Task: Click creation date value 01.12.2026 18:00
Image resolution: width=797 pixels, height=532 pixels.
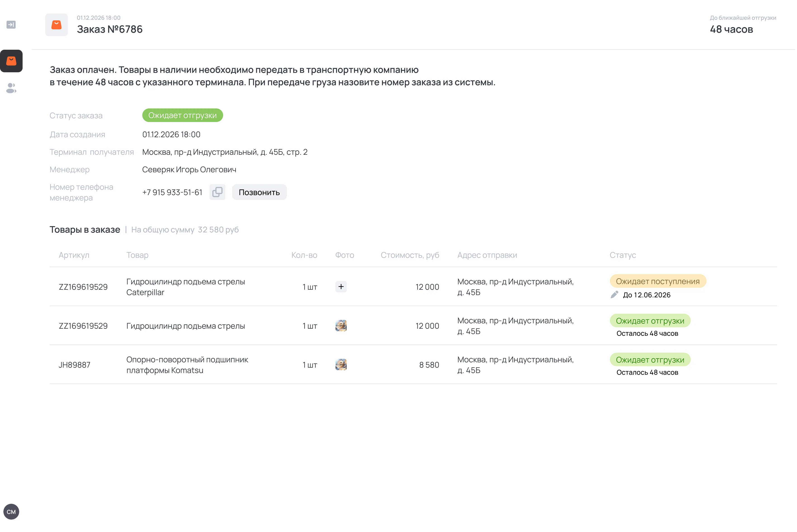Action: [x=171, y=135]
